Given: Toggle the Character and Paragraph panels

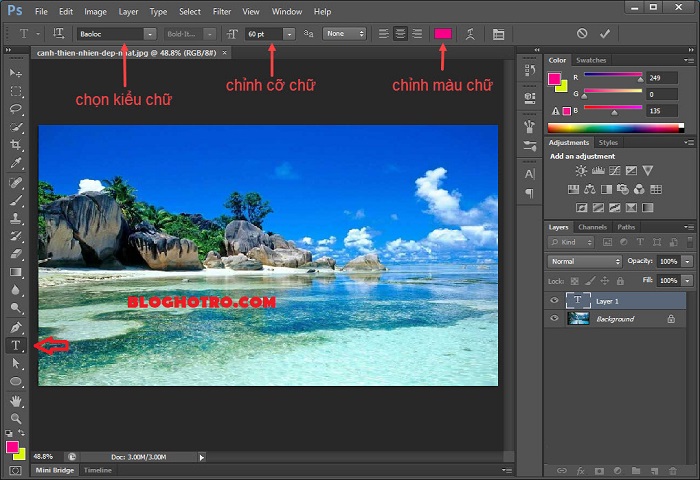Looking at the screenshot, I should coord(498,34).
